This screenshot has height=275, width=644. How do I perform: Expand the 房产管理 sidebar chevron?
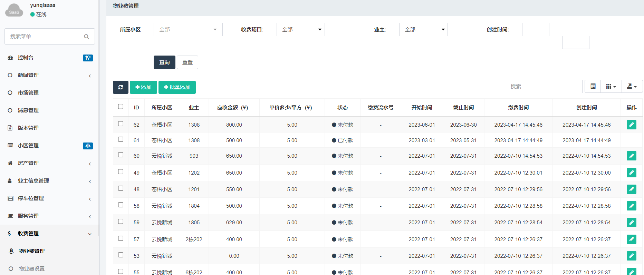[90, 164]
